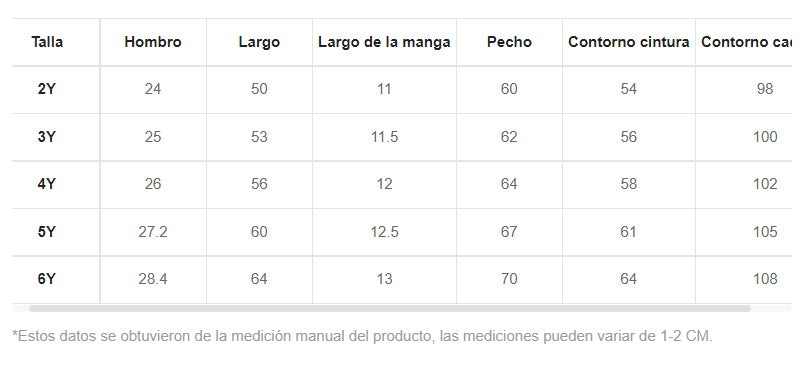Click the 11.5 sleeve length cell
This screenshot has height=371, width=808.
tap(384, 137)
